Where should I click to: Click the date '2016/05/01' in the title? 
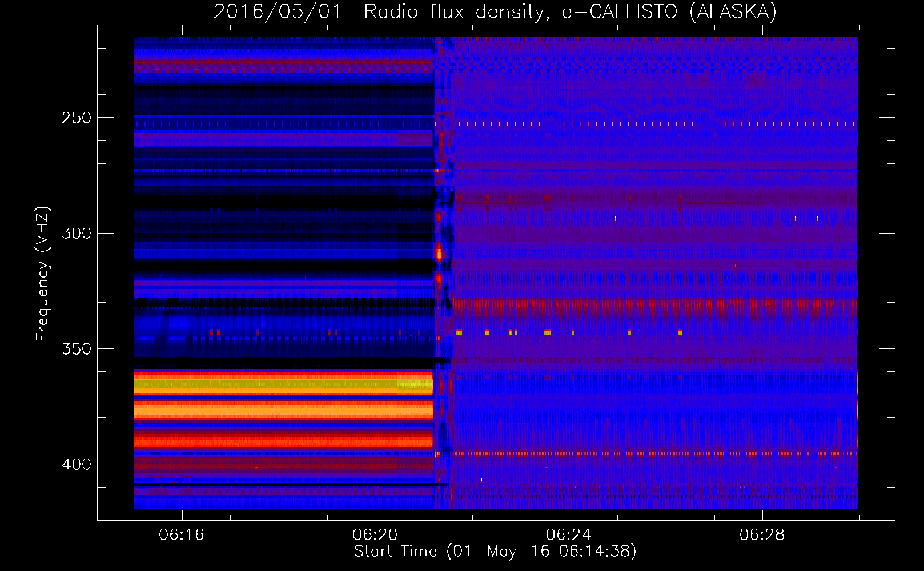pyautogui.click(x=278, y=11)
